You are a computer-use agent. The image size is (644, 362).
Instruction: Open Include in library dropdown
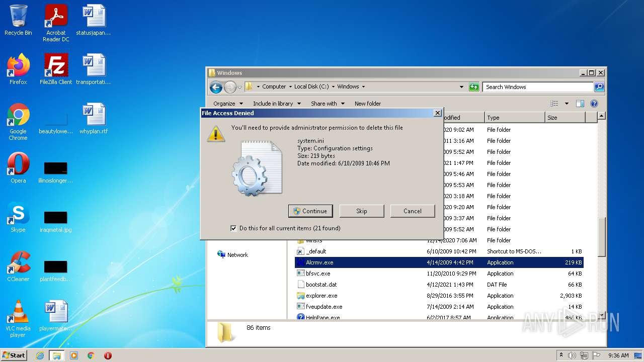[x=277, y=104]
